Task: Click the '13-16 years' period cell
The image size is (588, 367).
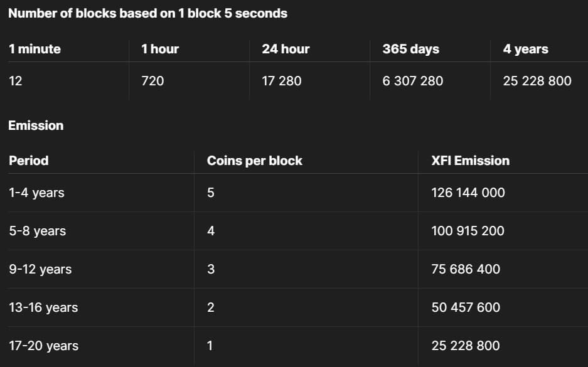Action: point(43,307)
